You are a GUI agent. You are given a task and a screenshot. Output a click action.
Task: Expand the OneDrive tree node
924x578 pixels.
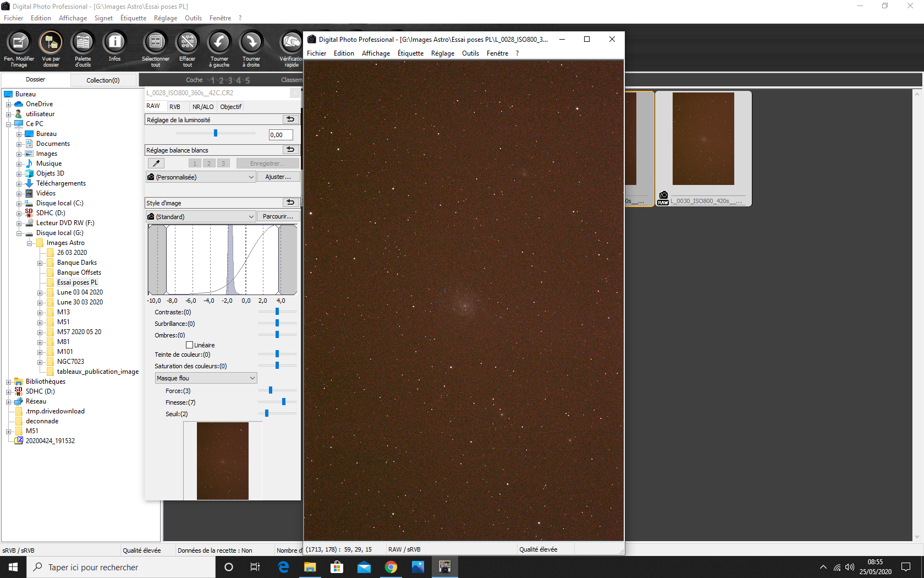coord(9,105)
